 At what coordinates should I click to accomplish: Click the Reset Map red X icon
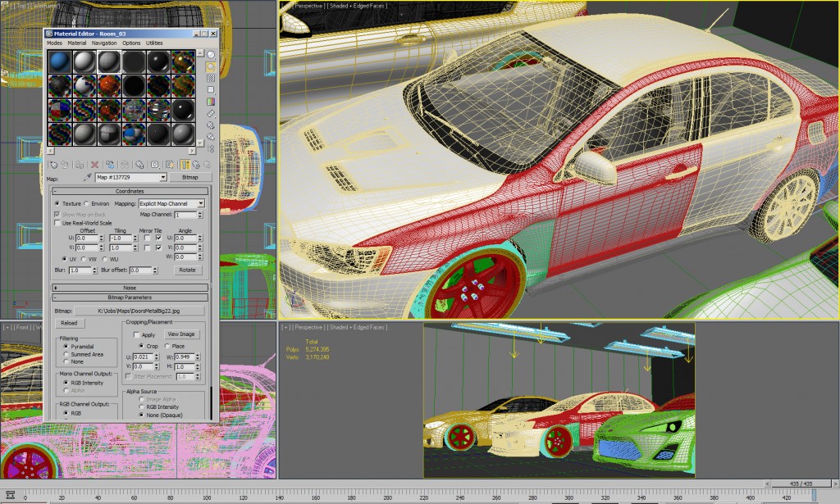94,165
